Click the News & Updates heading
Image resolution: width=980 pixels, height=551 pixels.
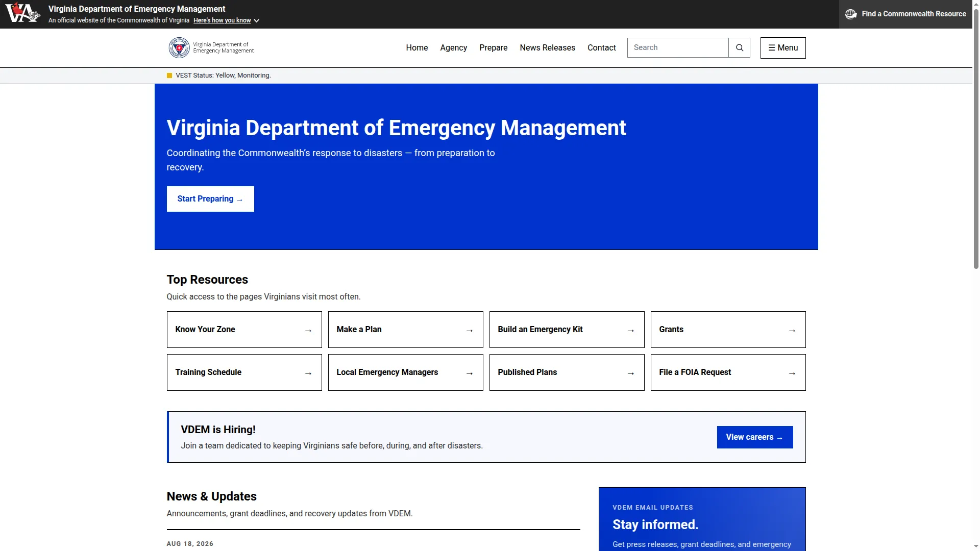click(211, 496)
